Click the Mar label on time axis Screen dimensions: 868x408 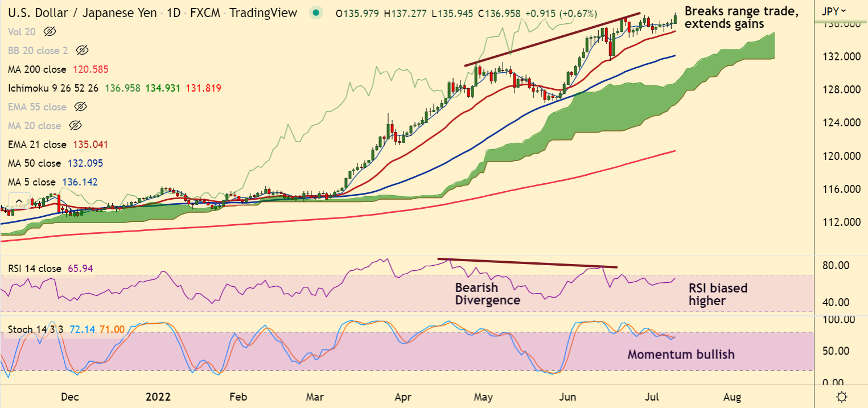click(x=315, y=397)
